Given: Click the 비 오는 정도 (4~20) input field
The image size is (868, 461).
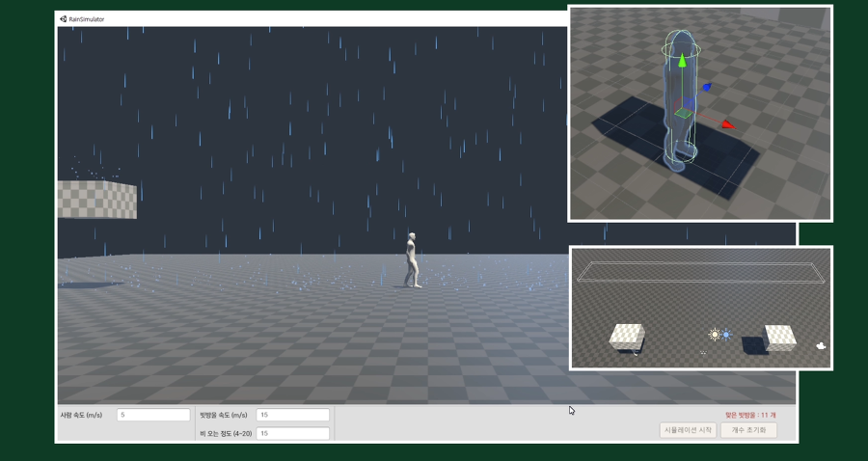Looking at the screenshot, I should (292, 433).
